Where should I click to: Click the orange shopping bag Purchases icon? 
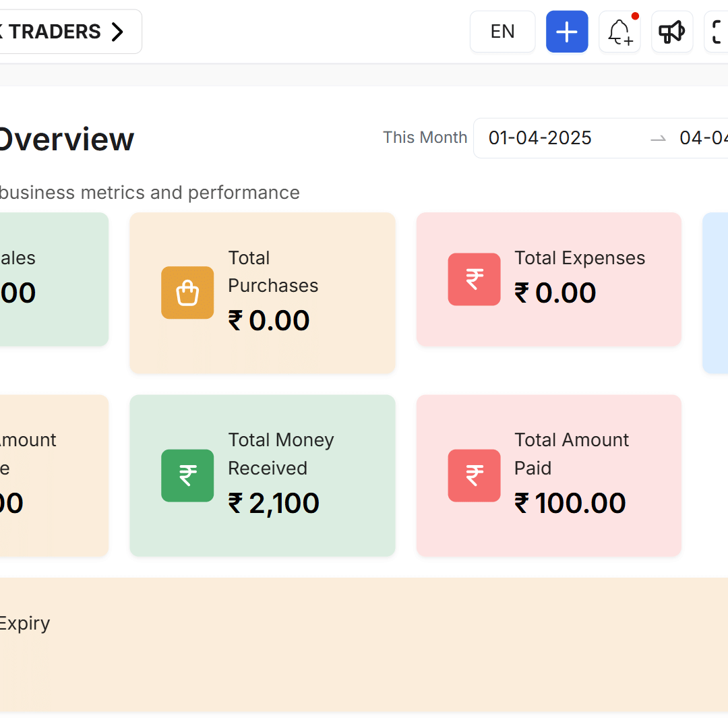(187, 293)
